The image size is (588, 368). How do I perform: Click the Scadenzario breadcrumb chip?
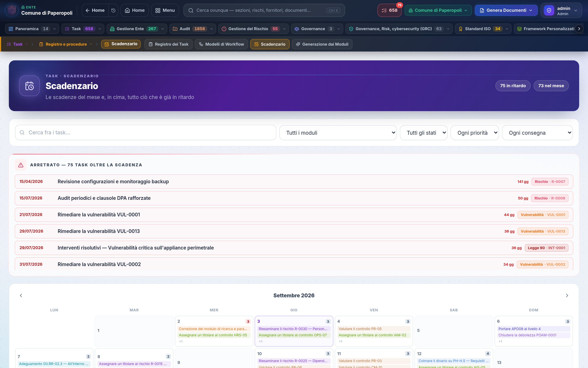coord(121,44)
